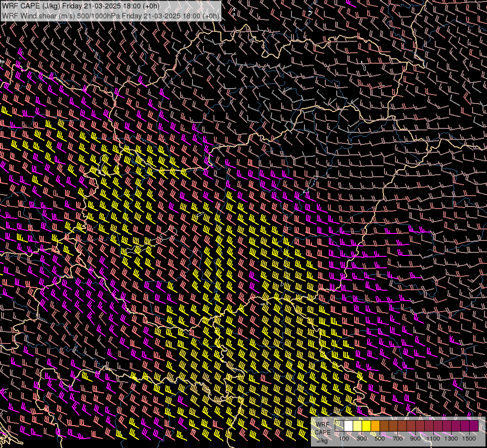Image resolution: width=487 pixels, height=448 pixels.
Task: Click the legend value "900"
Action: (415, 439)
